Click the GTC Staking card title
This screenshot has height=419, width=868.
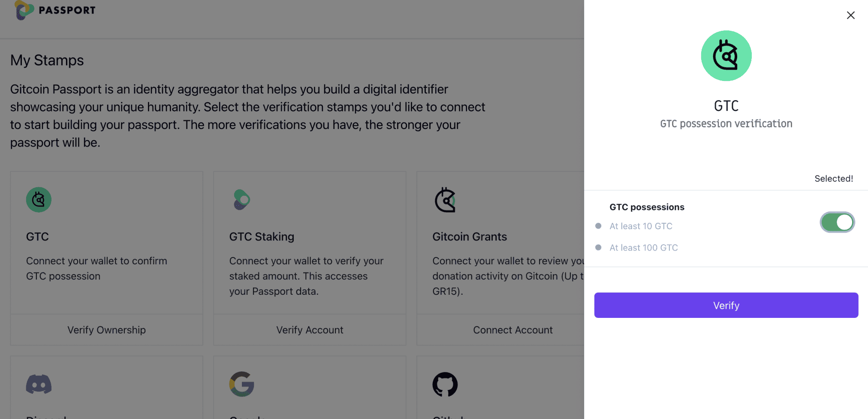262,236
